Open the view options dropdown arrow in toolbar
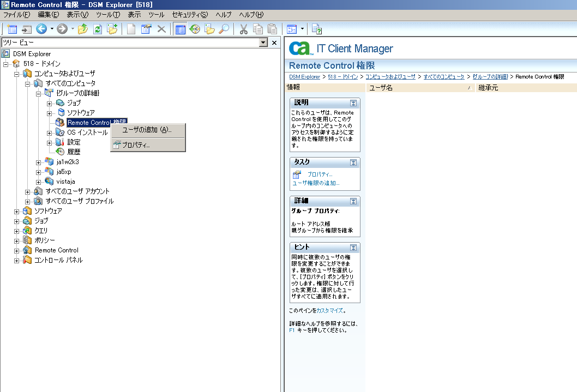 pyautogui.click(x=302, y=29)
